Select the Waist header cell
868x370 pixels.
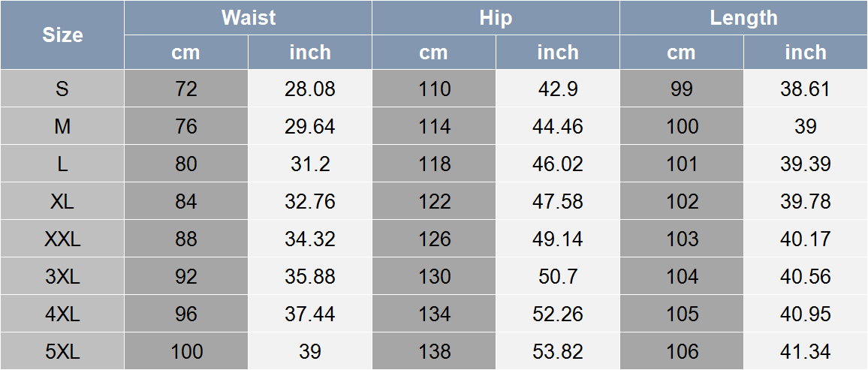(248, 18)
